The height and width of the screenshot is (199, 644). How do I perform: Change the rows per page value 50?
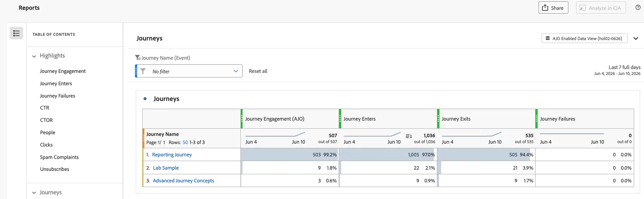click(185, 142)
